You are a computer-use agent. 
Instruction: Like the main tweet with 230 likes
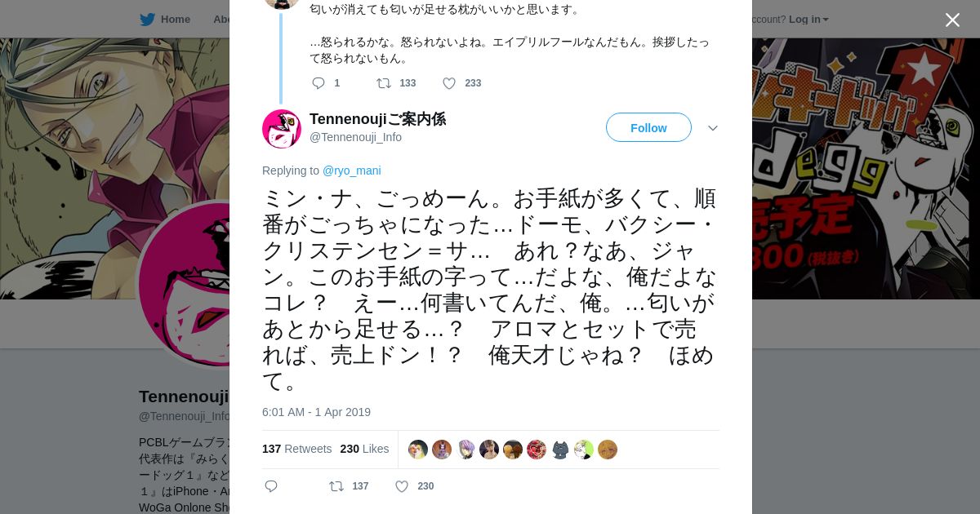[x=402, y=486]
